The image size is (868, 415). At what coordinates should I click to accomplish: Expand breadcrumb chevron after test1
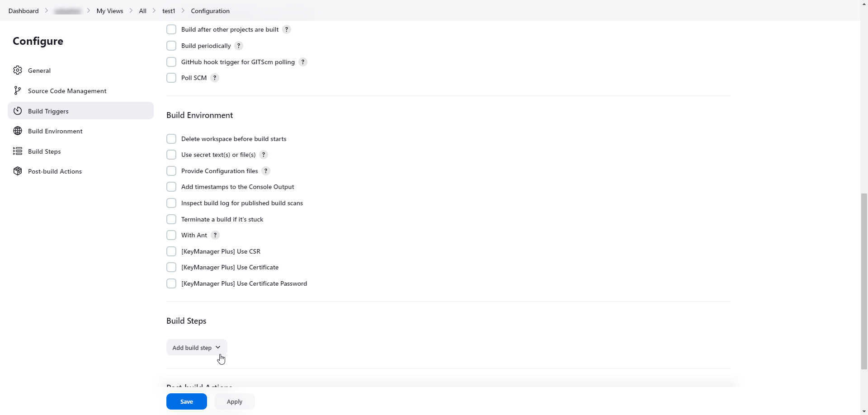tap(183, 11)
